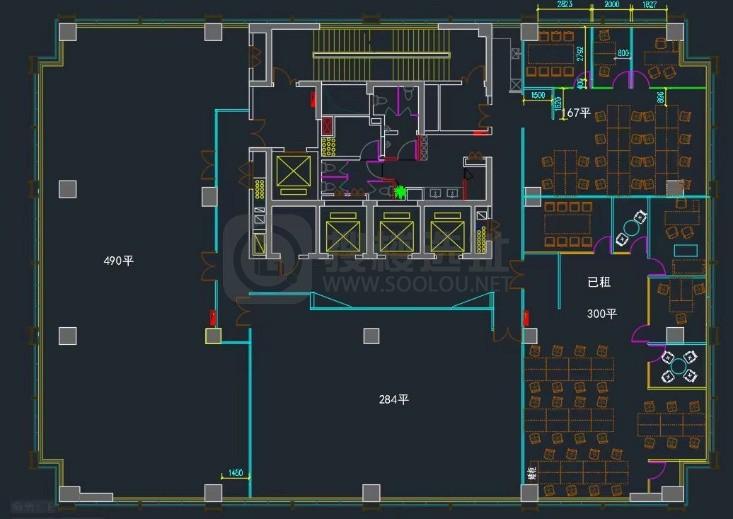This screenshot has width=733, height=519.
Task: Select the 2823 dimension text
Action: coord(565,6)
